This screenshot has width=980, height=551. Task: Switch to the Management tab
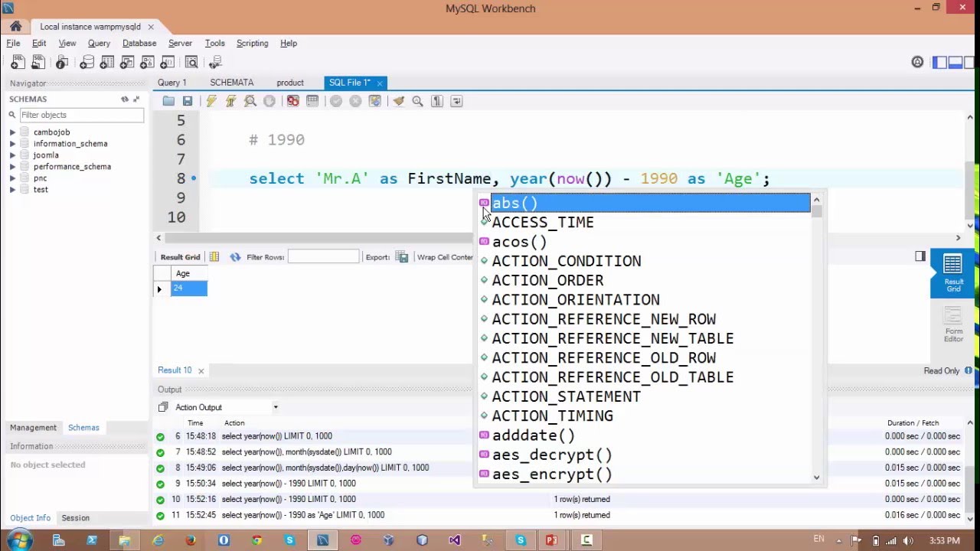click(33, 428)
